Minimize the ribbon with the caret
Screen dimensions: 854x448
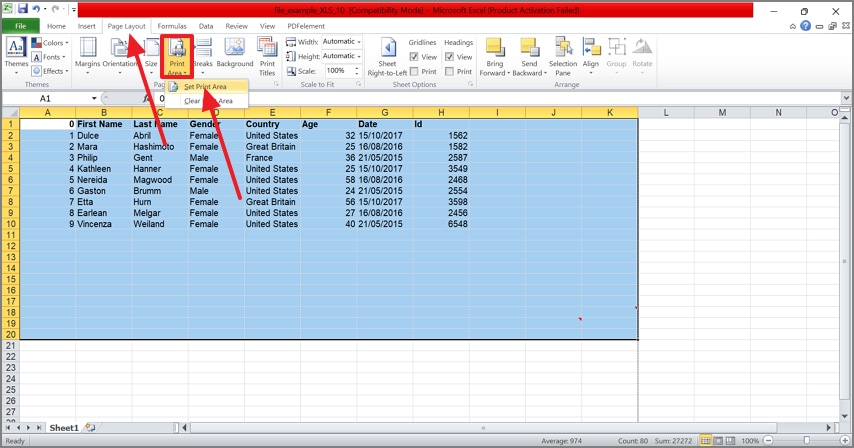[x=792, y=26]
